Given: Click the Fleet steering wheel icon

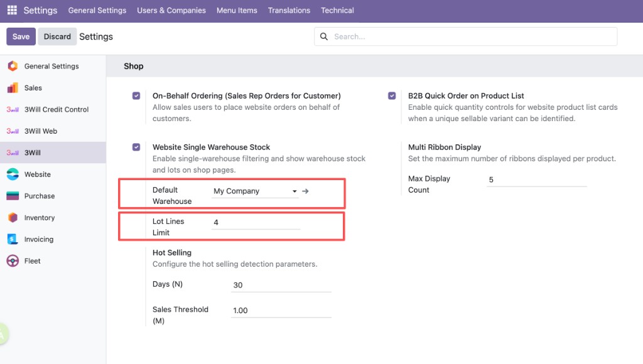Looking at the screenshot, I should [13, 260].
